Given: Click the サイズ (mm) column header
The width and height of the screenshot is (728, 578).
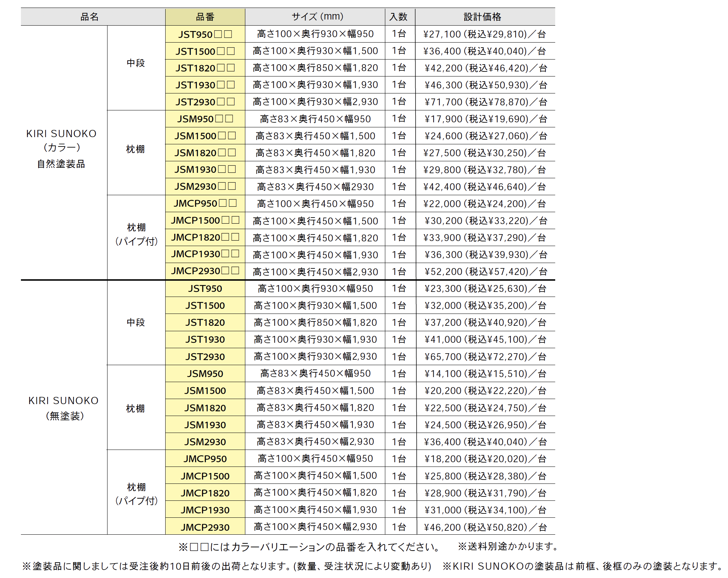Looking at the screenshot, I should click(317, 17).
